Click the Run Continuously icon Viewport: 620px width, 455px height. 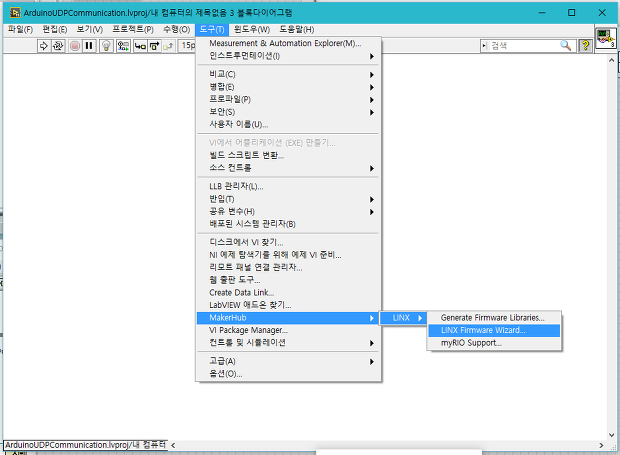coord(58,46)
